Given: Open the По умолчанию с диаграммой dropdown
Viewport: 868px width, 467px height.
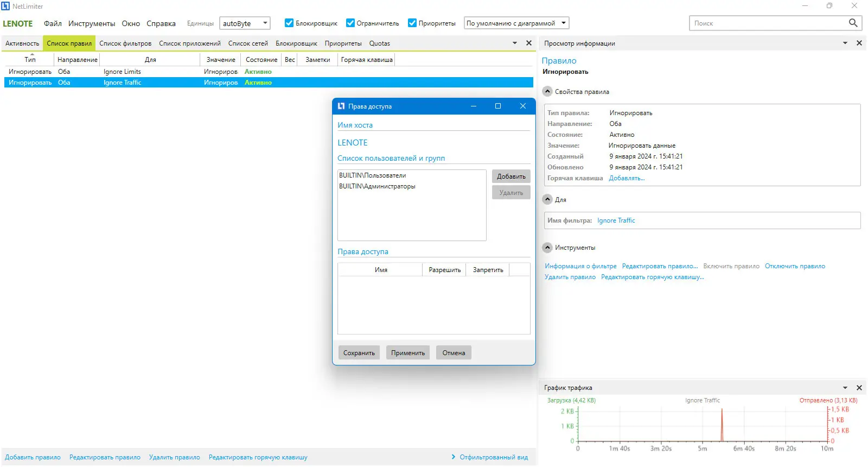Looking at the screenshot, I should (516, 23).
